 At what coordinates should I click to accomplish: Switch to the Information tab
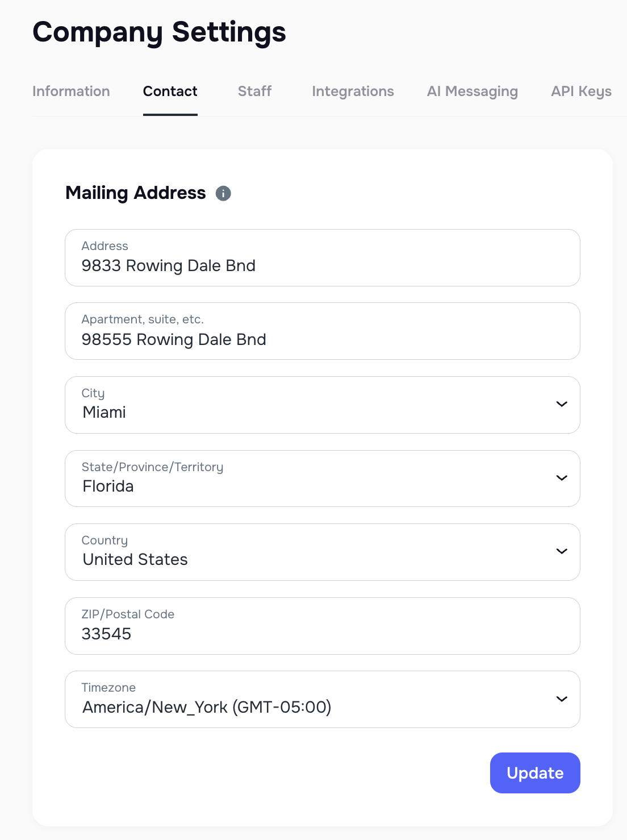click(71, 91)
